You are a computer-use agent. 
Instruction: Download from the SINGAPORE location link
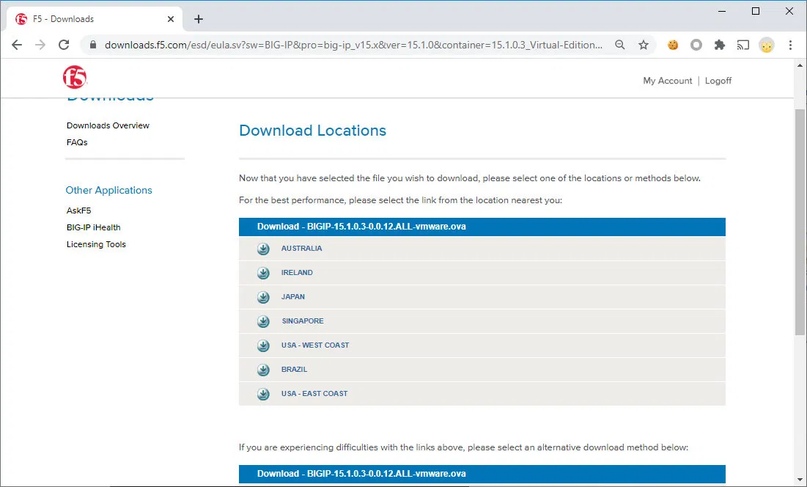[303, 321]
